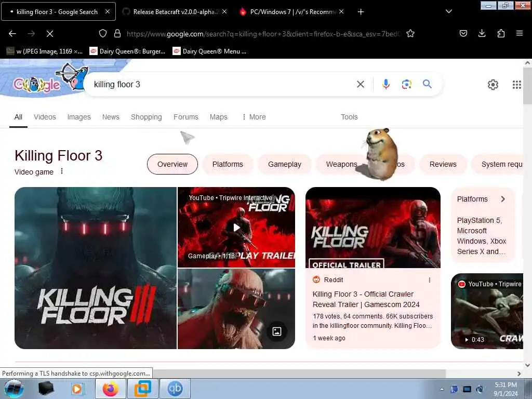Expand the More search filters
This screenshot has height=399, width=532.
[254, 117]
